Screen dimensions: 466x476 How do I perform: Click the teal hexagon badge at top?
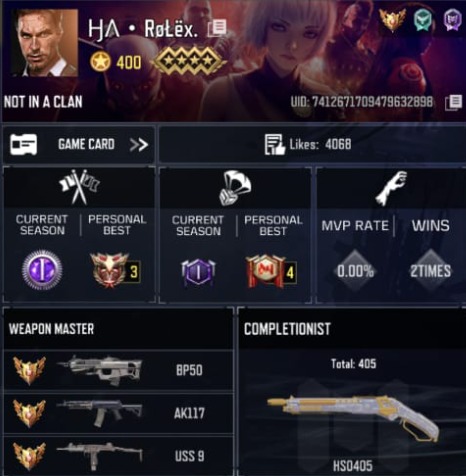pyautogui.click(x=423, y=19)
